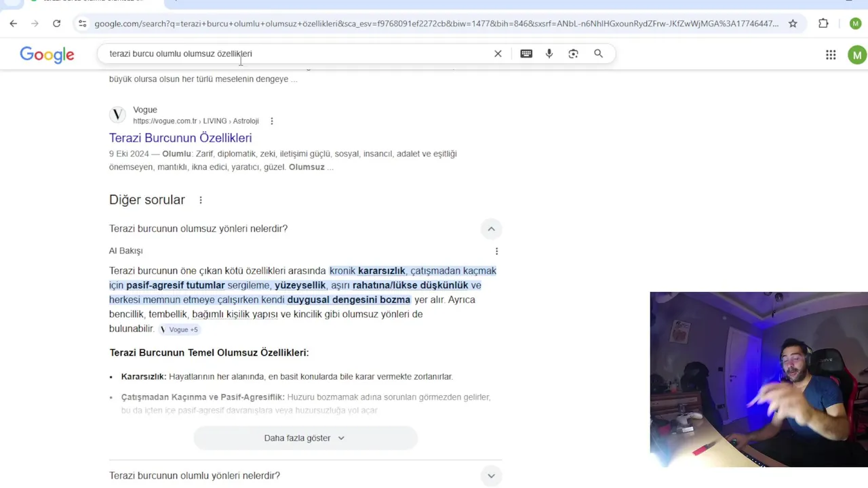Submit search with magnifier icon
The width and height of the screenshot is (868, 488).
pos(598,54)
